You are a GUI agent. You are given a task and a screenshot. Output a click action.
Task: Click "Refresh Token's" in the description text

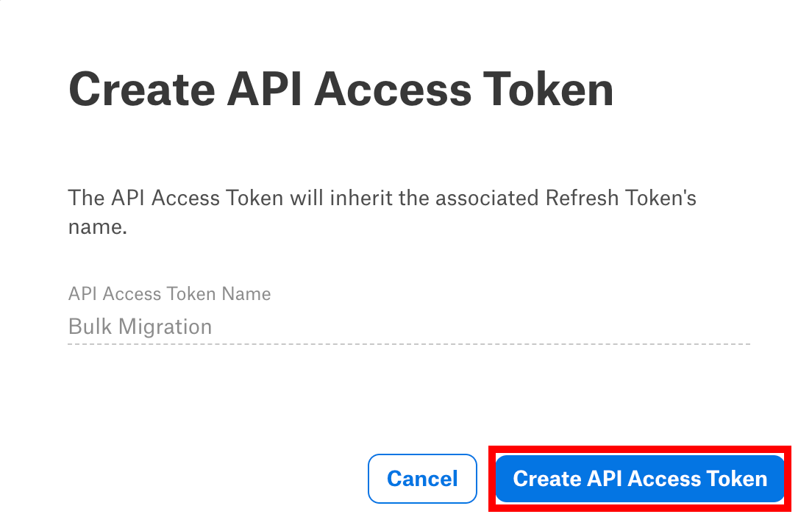[x=621, y=198]
